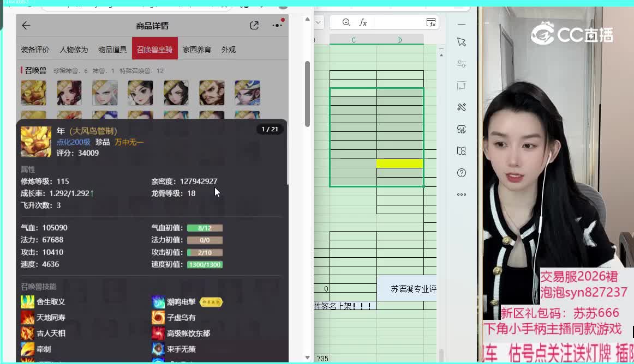Open the share icon in the 商品详情 header
The image size is (634, 364).
(254, 26)
